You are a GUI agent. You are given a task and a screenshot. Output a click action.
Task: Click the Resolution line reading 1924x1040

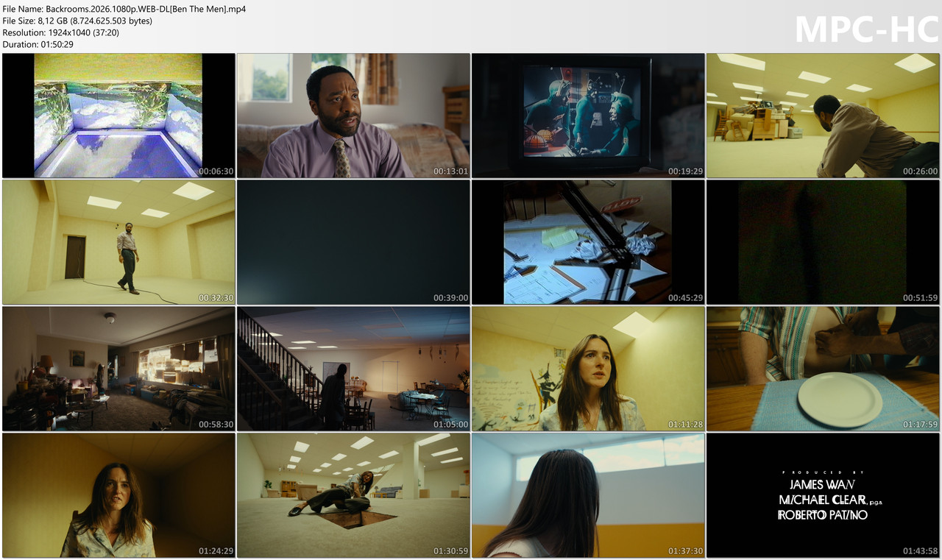pos(61,33)
